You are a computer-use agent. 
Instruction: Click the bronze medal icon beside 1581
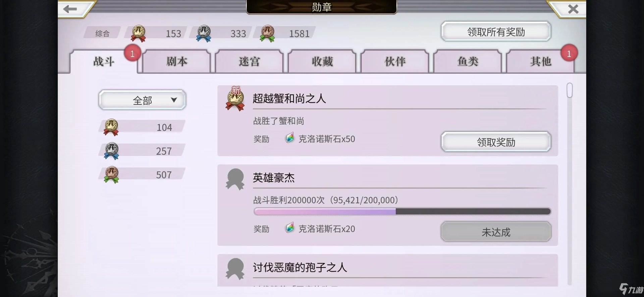tap(267, 34)
